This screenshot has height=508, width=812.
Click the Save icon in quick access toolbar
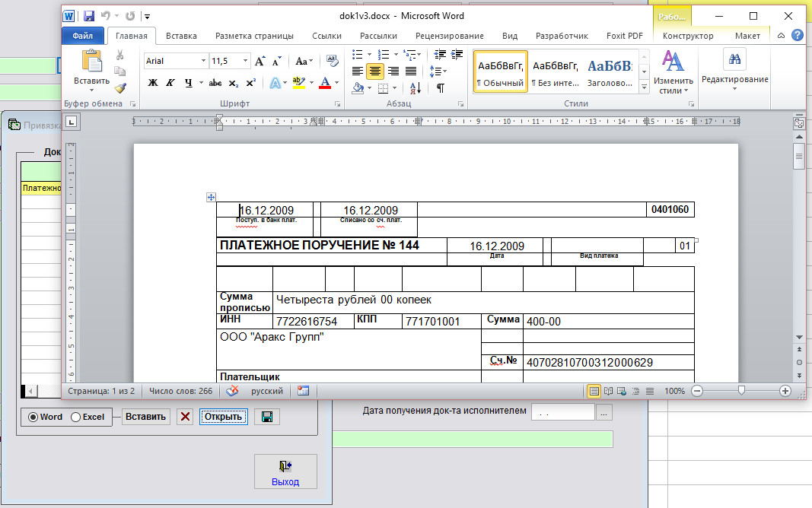point(89,15)
